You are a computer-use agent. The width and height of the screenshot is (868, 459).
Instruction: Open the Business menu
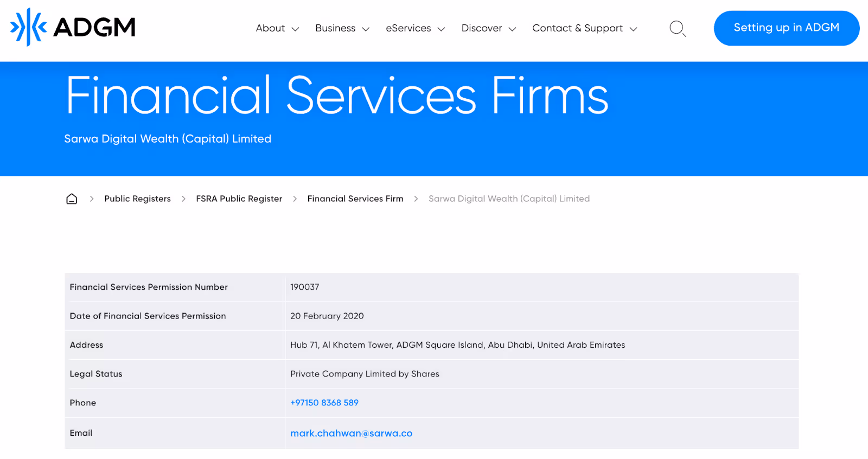pyautogui.click(x=335, y=28)
